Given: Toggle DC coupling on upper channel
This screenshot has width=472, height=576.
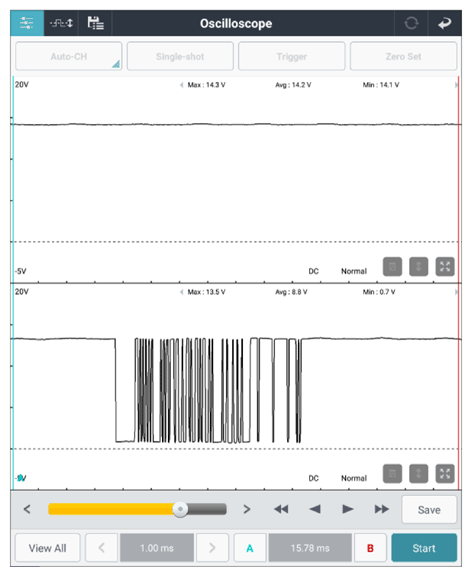Looking at the screenshot, I should pyautogui.click(x=313, y=271).
